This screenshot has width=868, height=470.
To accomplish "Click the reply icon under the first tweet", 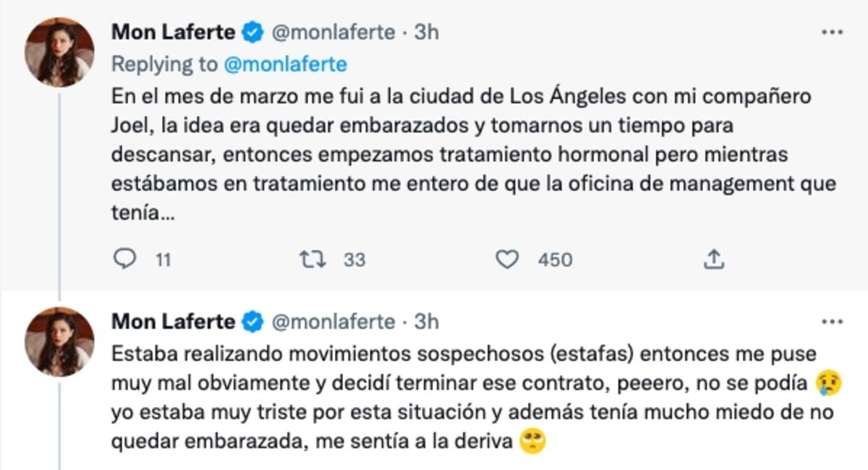I will point(125,259).
